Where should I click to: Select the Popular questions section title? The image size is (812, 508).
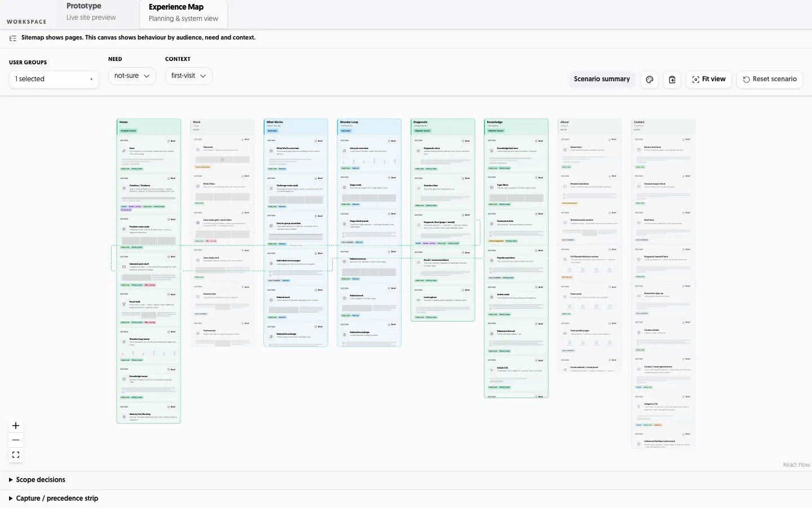pyautogui.click(x=506, y=258)
